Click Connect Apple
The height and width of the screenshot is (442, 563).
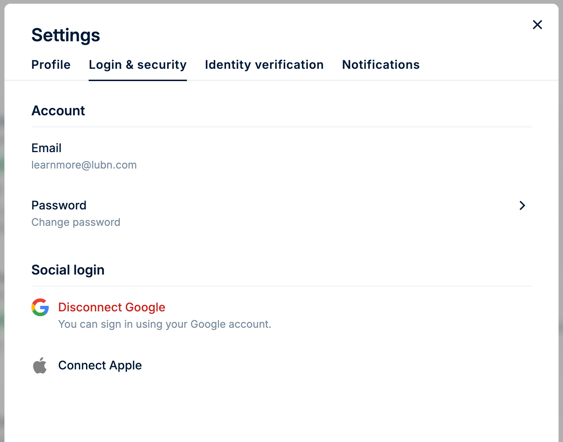pyautogui.click(x=100, y=366)
